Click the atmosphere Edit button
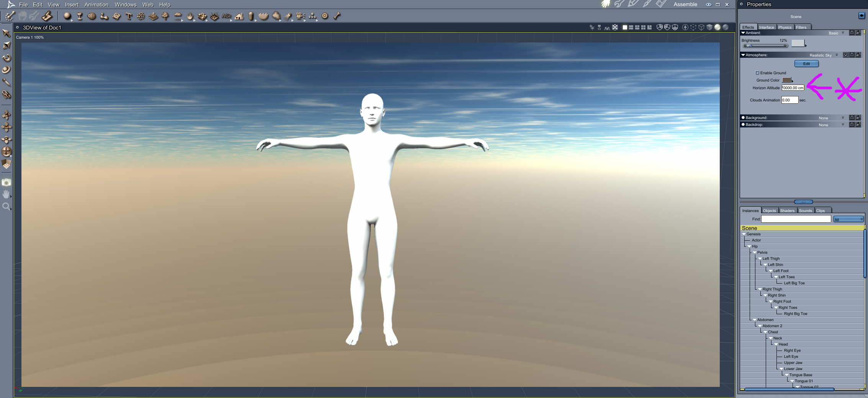Viewport: 868px width, 398px height. click(x=806, y=64)
